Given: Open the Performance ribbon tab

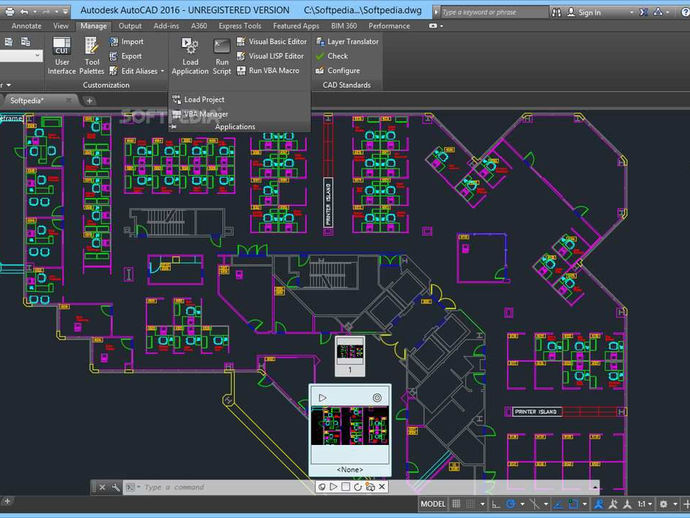Looking at the screenshot, I should coord(389,26).
